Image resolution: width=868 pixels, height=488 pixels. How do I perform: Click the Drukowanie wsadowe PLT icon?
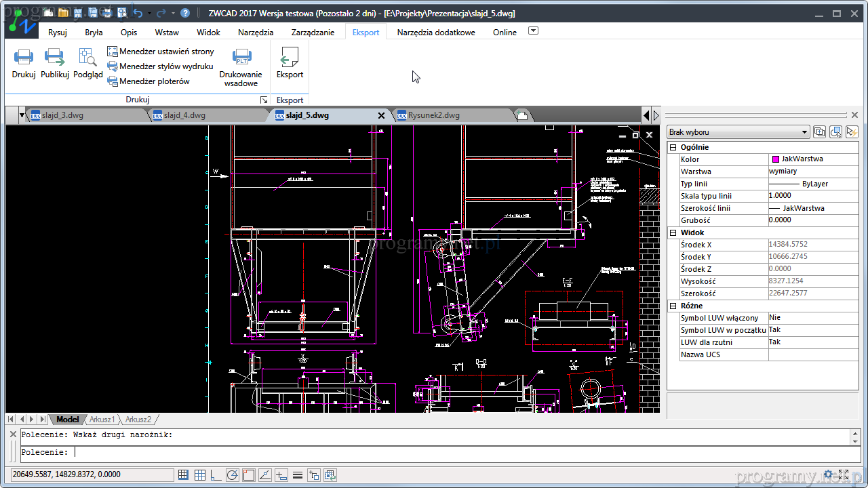tap(241, 58)
